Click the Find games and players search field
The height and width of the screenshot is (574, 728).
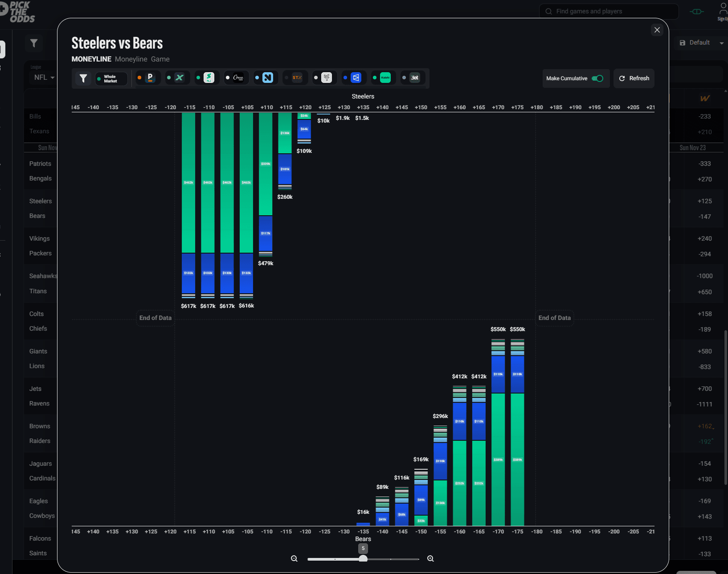click(x=608, y=11)
